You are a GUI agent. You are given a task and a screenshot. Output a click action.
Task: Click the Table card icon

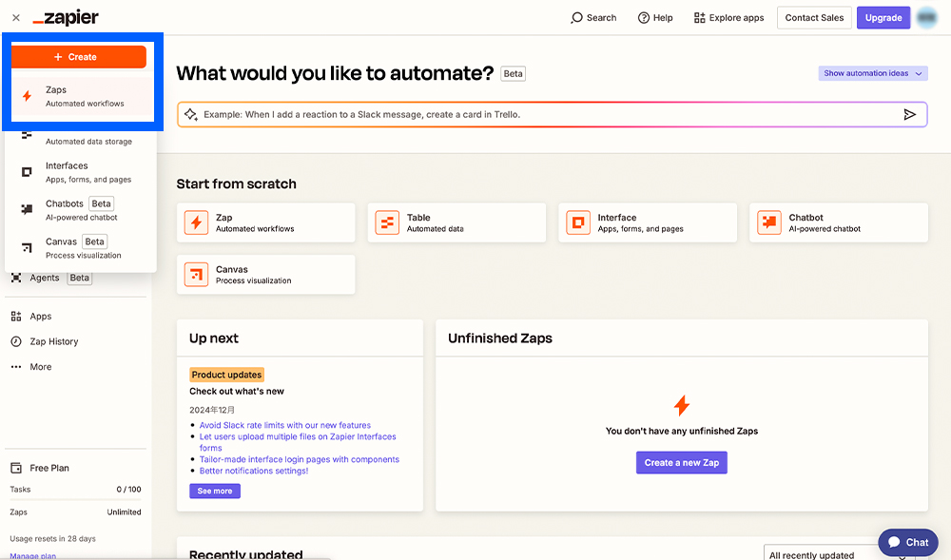(387, 222)
